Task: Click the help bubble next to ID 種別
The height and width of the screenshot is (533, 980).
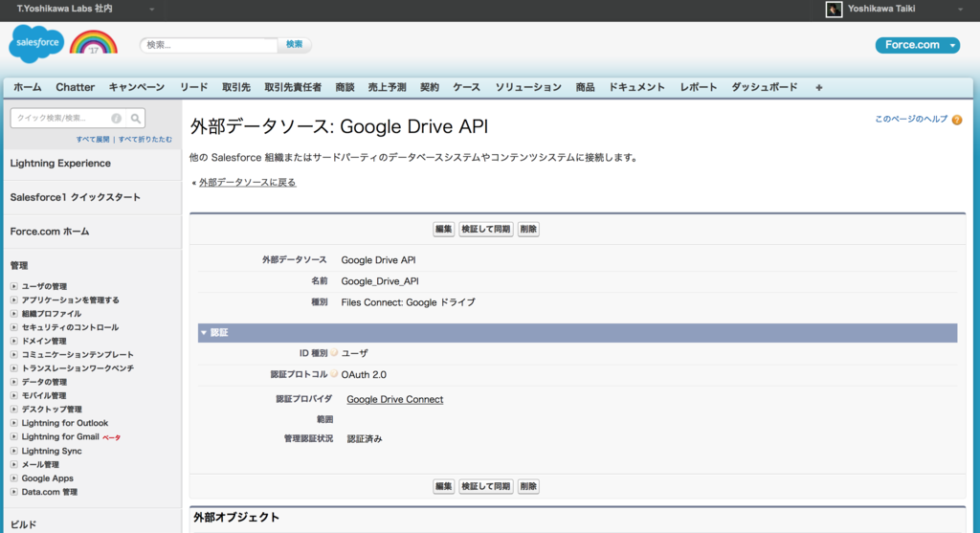Action: 334,352
